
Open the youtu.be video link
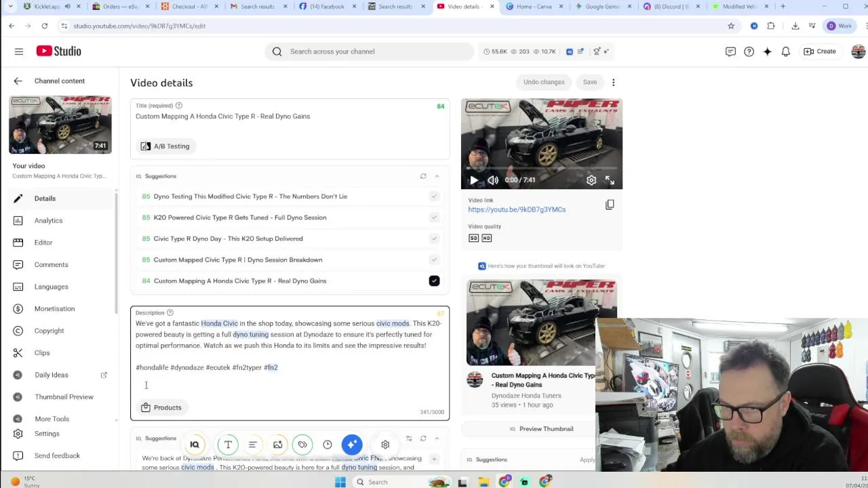click(x=517, y=209)
